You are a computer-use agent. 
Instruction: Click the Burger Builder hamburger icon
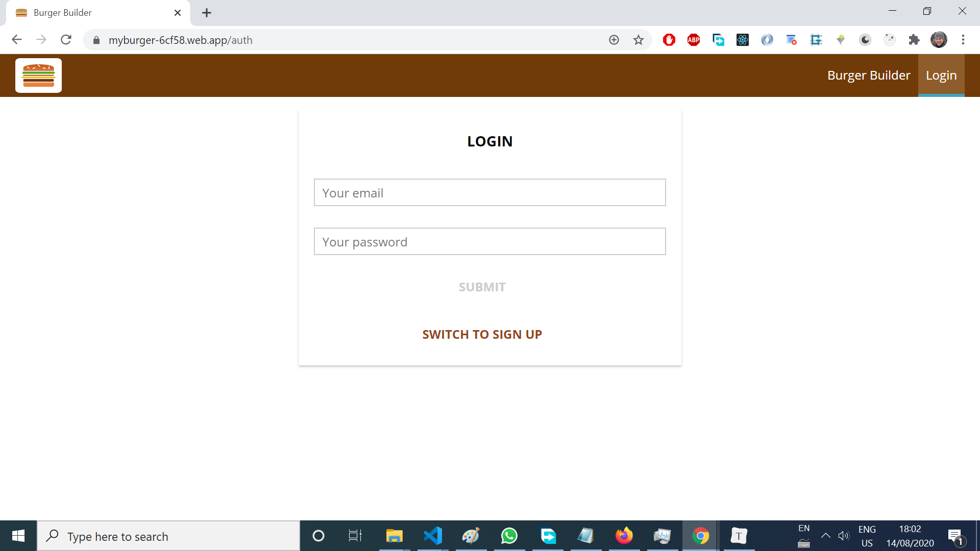38,76
